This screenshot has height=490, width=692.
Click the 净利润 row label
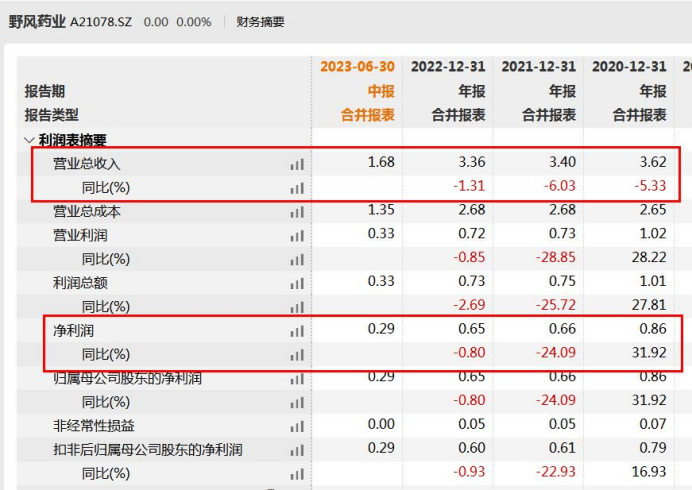(x=73, y=331)
